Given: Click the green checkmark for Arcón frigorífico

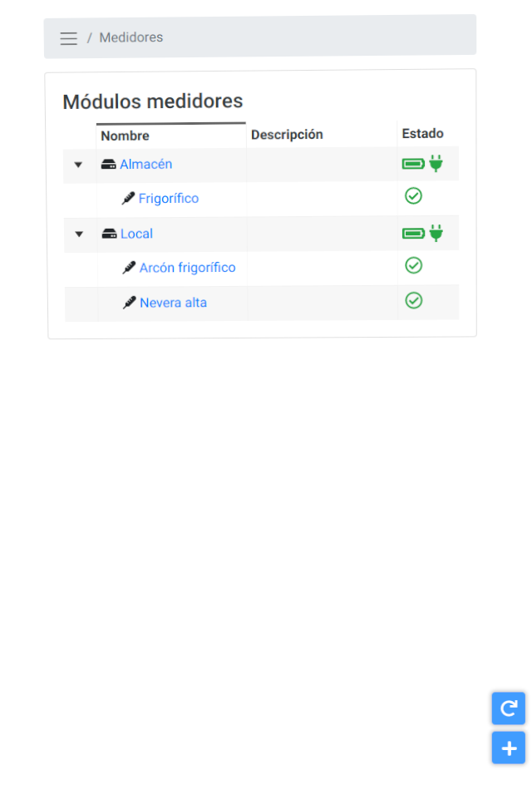Looking at the screenshot, I should coord(414,265).
